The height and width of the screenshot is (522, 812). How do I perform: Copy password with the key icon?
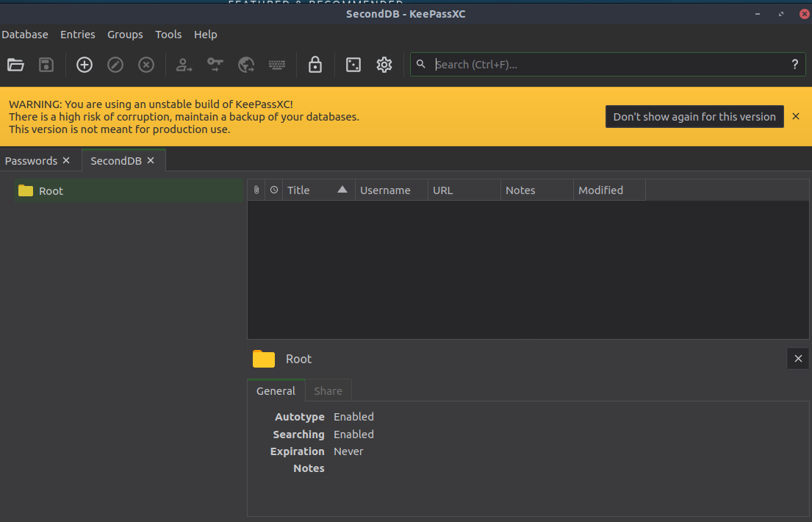tap(215, 65)
